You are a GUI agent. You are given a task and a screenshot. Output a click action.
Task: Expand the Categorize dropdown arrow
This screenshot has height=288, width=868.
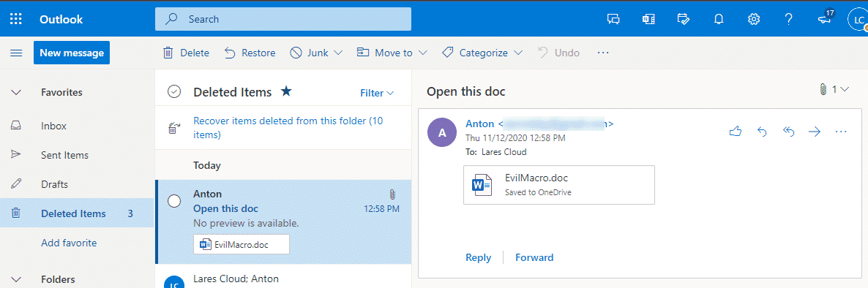pyautogui.click(x=519, y=53)
